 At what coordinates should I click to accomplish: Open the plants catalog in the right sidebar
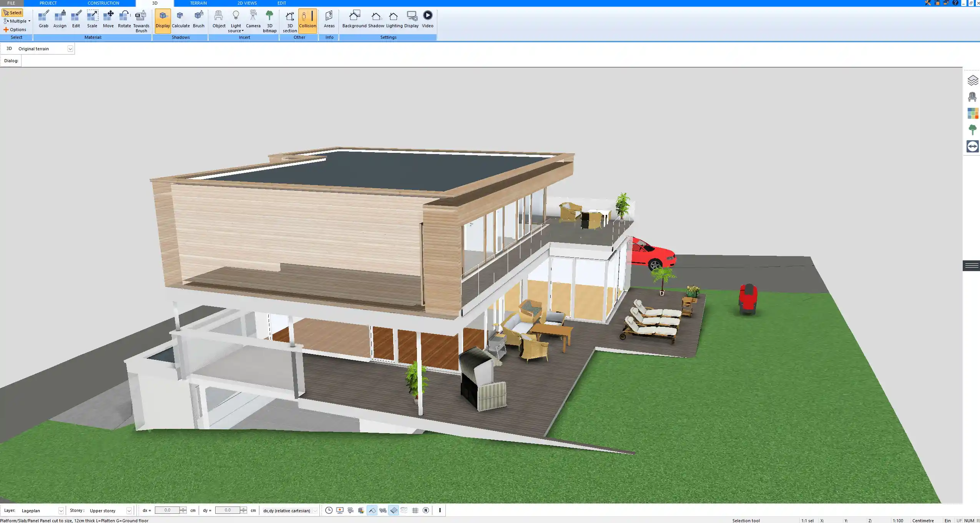972,129
